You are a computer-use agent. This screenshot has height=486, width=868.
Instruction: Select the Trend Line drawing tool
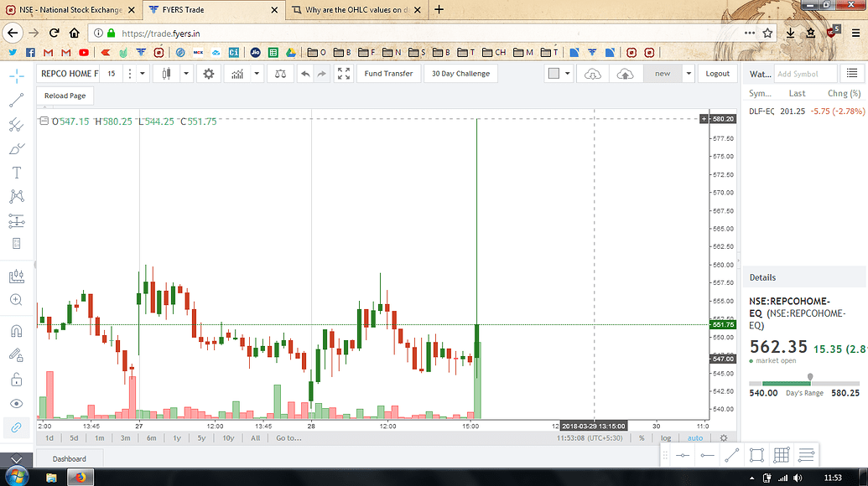tap(18, 100)
